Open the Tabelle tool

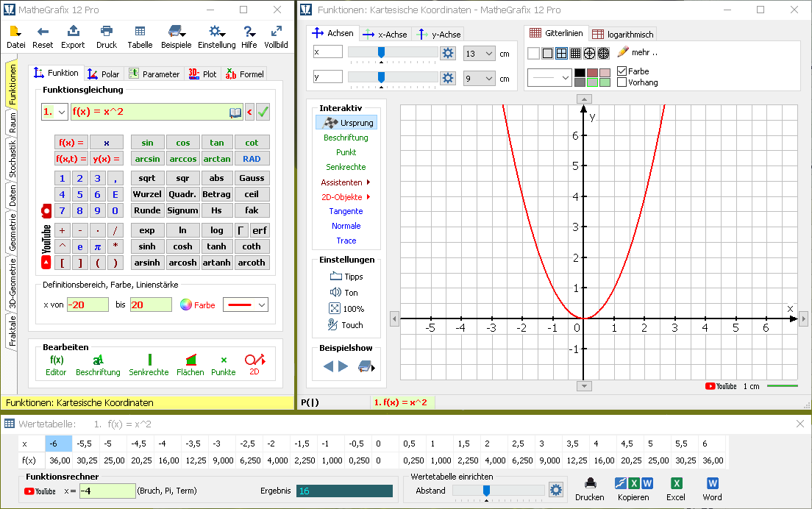coord(140,37)
